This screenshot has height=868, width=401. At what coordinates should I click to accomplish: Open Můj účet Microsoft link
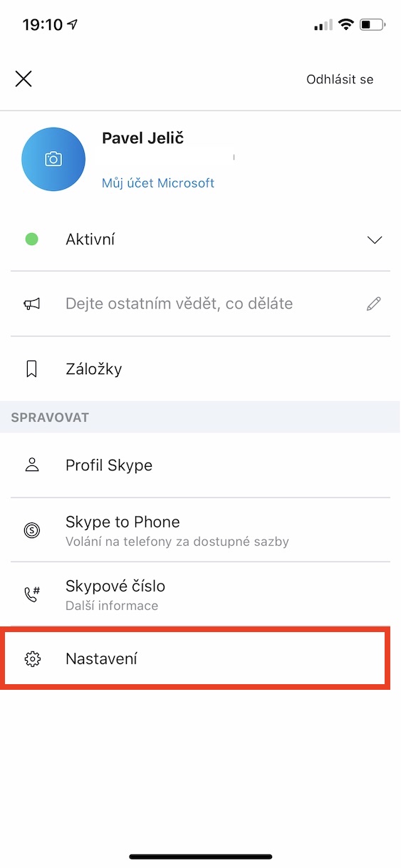point(158,183)
